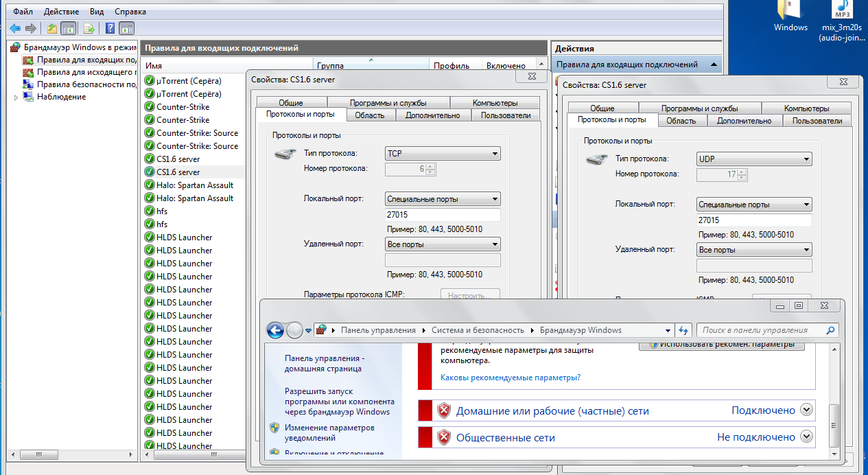Click red shield icon beside Общественные сети
This screenshot has height=475, width=868.
pyautogui.click(x=444, y=437)
